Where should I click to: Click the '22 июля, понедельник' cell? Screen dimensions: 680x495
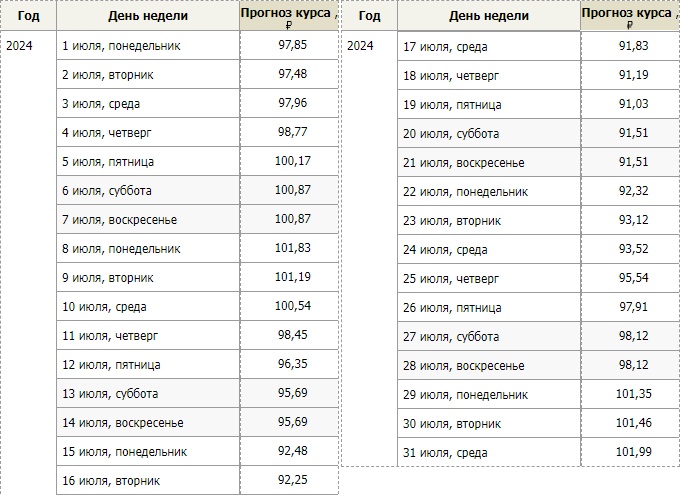click(x=465, y=192)
